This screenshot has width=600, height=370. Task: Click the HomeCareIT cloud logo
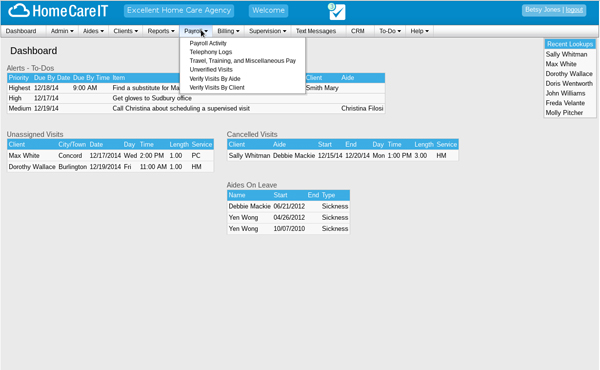(x=58, y=11)
